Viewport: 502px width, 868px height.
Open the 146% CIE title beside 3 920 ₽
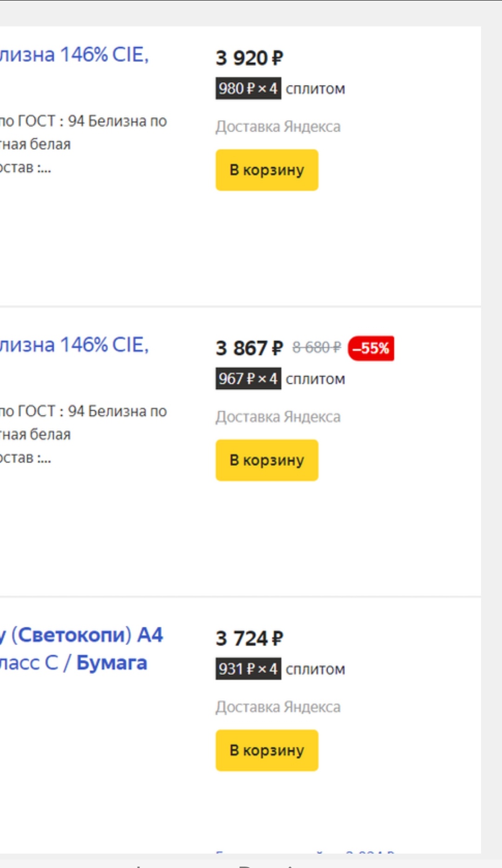pyautogui.click(x=74, y=55)
